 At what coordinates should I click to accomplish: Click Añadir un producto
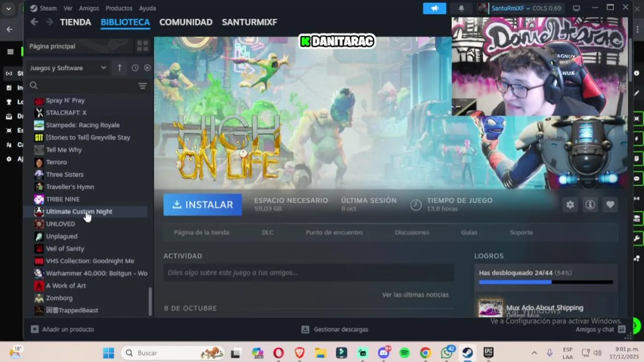(x=62, y=329)
